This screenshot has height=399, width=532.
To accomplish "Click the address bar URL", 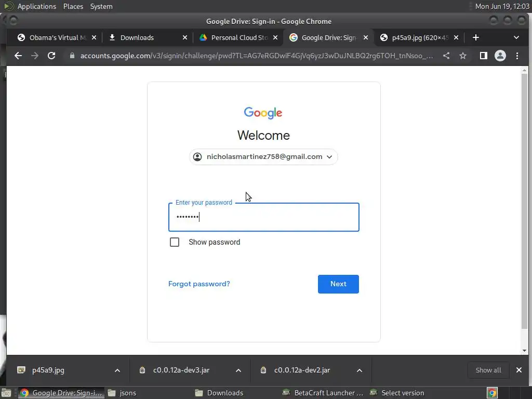I will coord(257,56).
